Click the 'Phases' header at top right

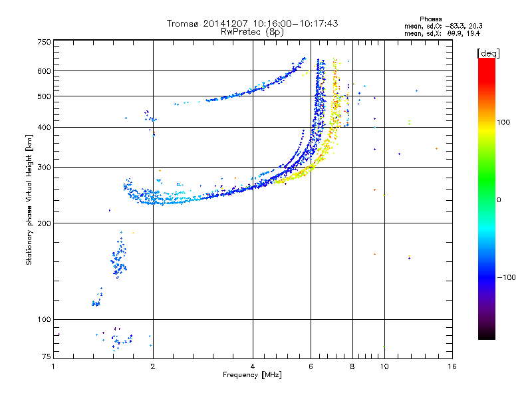coord(430,19)
